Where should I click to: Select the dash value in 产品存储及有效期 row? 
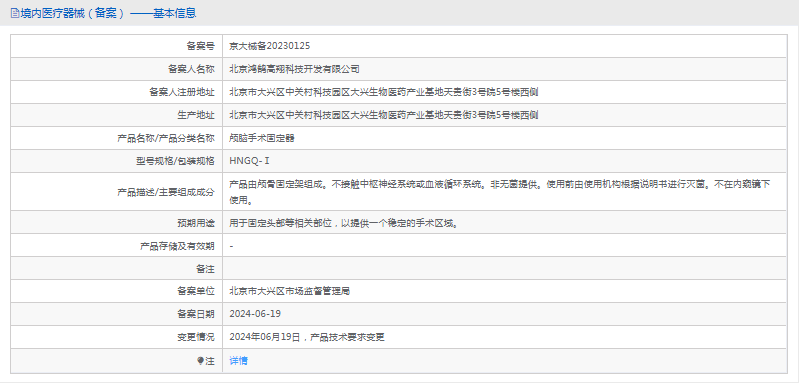point(231,246)
